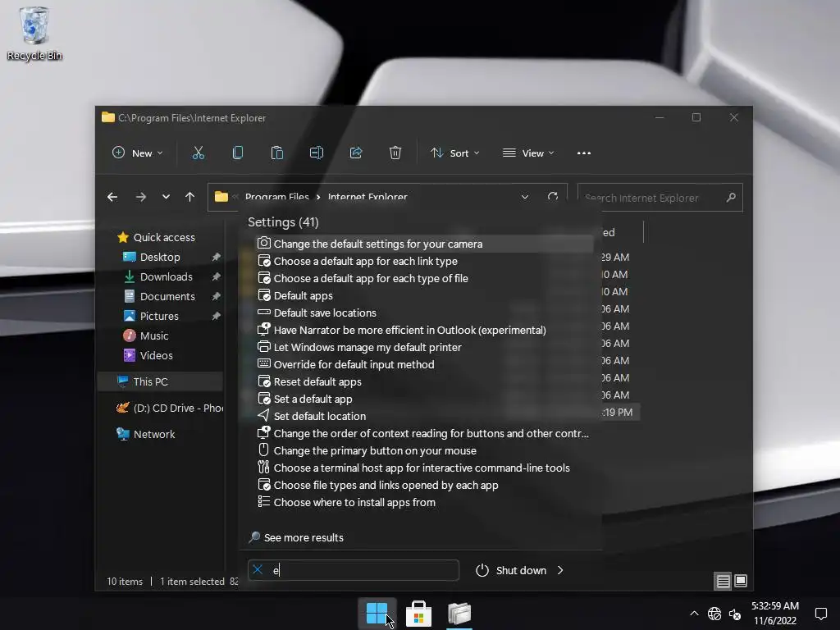Open Microsoft Store from taskbar
This screenshot has width=840, height=630.
[418, 614]
